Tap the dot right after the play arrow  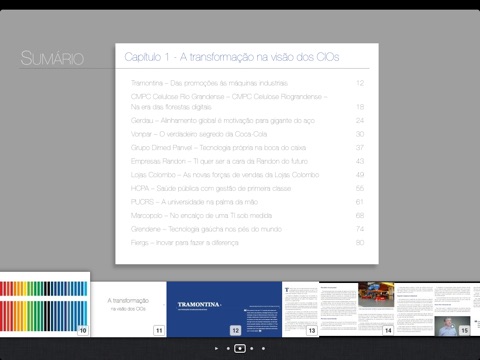228,348
